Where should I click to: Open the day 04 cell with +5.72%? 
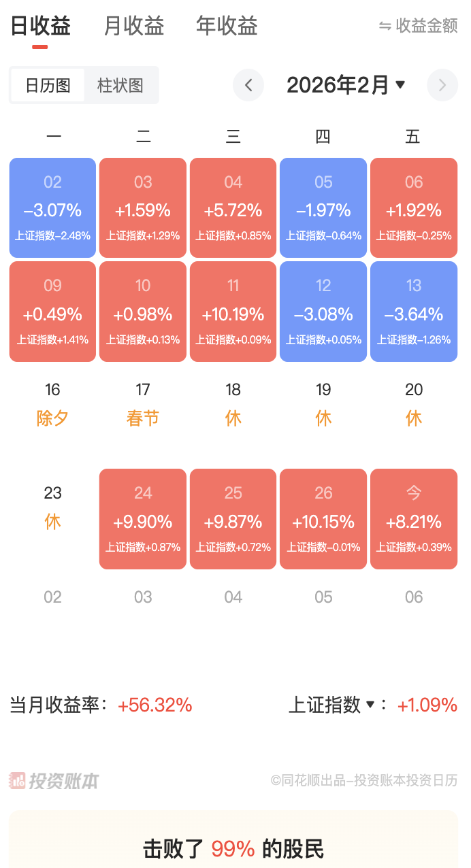(x=233, y=208)
